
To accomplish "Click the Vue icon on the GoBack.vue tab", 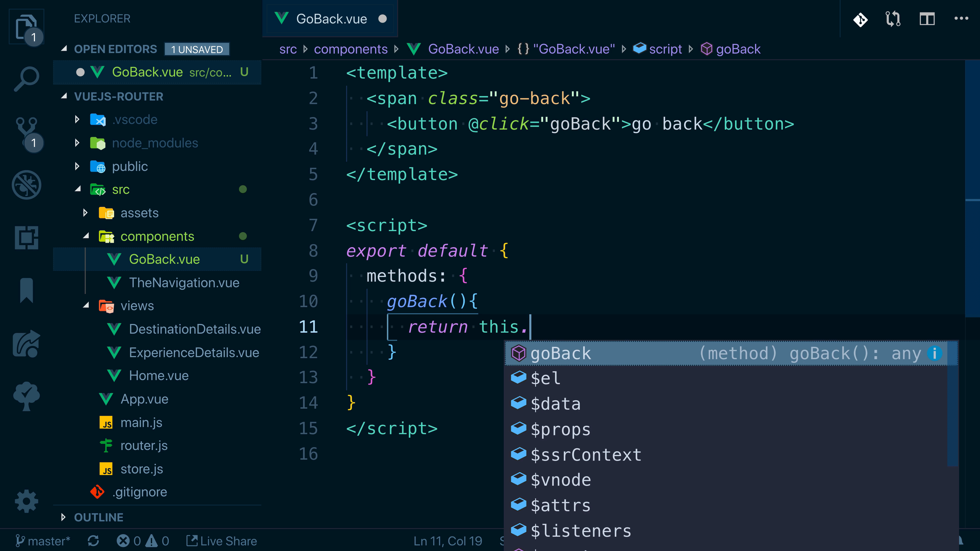I will [x=281, y=18].
